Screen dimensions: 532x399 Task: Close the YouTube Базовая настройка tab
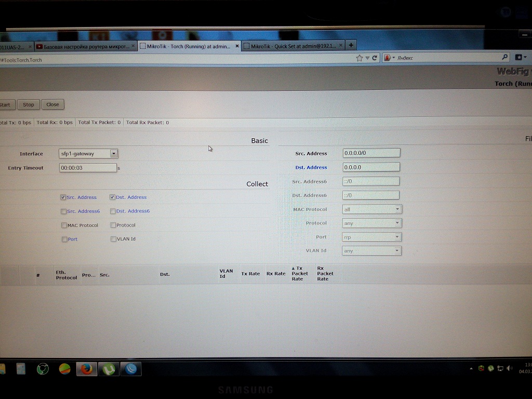click(133, 46)
